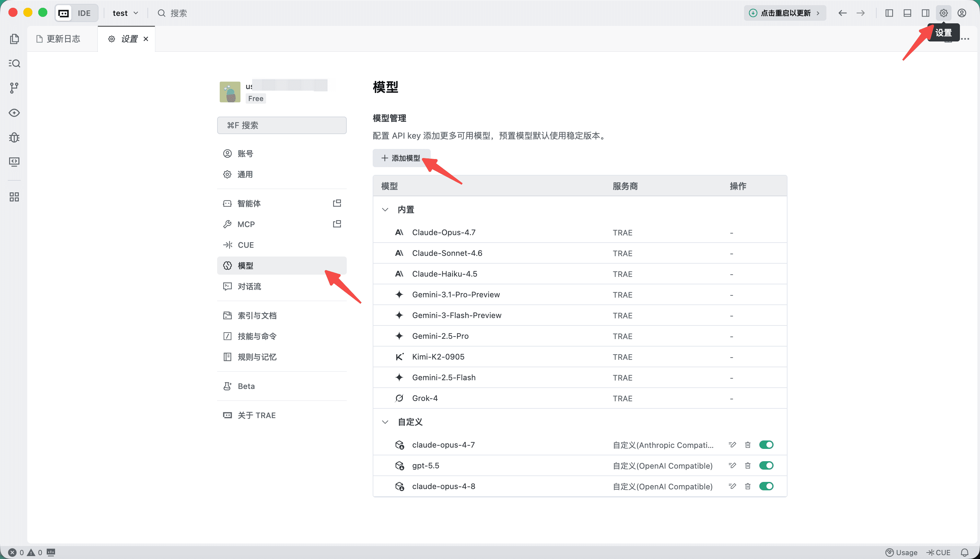Open the search panel icon in sidebar
The height and width of the screenshot is (559, 980).
click(14, 63)
